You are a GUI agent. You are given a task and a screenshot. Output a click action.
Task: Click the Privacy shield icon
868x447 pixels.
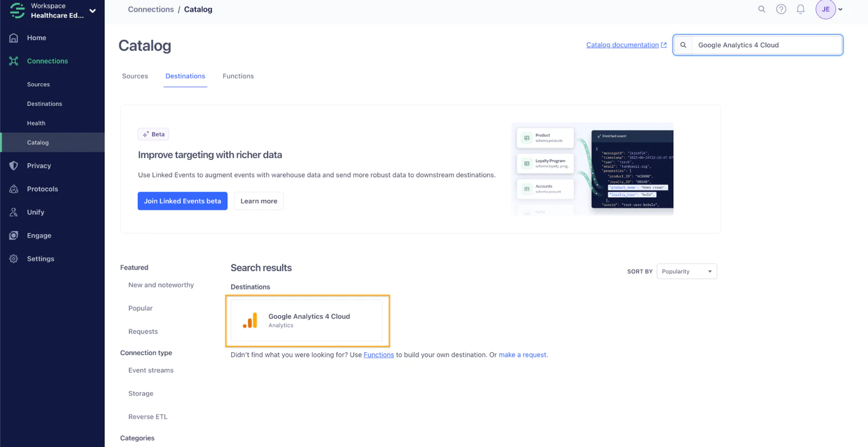pos(14,165)
